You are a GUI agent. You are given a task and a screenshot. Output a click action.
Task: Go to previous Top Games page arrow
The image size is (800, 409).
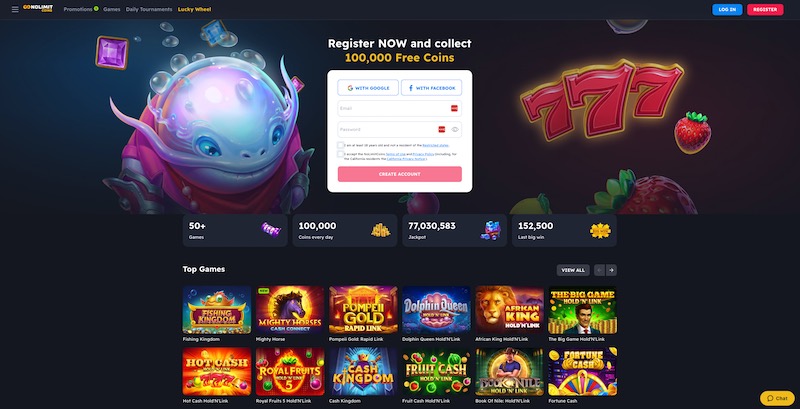(599, 270)
